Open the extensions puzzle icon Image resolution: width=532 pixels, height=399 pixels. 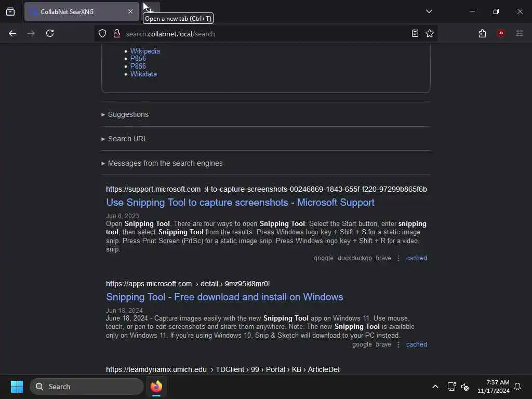(x=482, y=33)
